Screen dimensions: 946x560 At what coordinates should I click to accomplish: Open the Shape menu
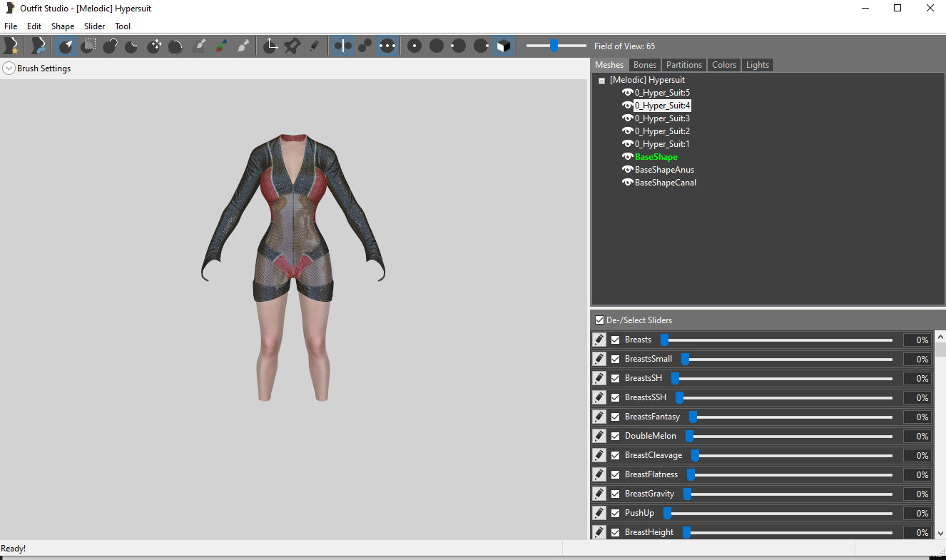[63, 26]
